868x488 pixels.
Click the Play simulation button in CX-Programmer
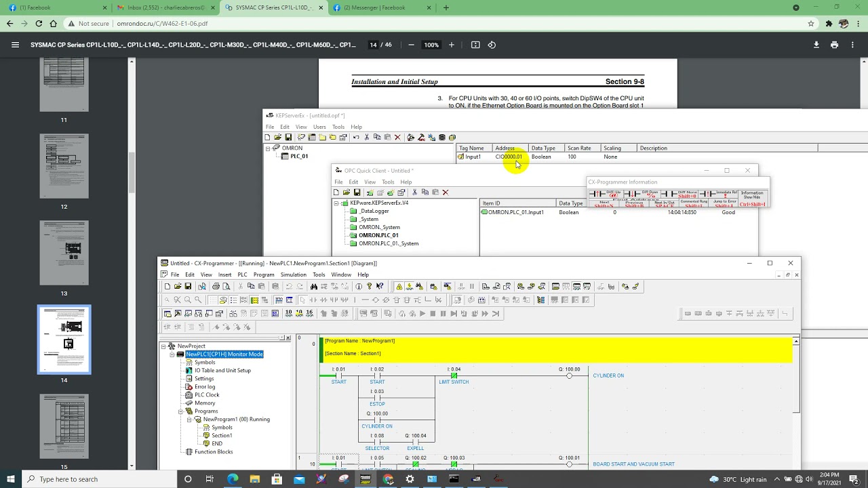422,314
